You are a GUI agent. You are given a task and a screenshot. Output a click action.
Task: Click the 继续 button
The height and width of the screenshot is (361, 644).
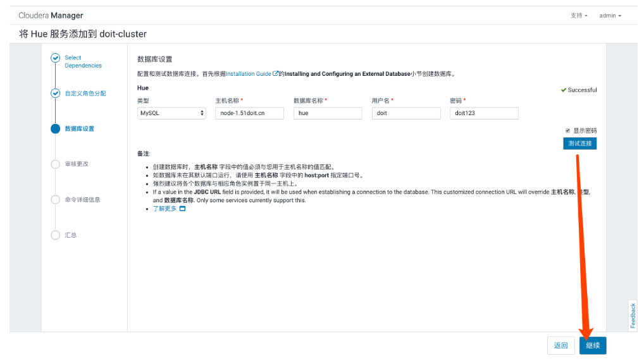point(593,345)
